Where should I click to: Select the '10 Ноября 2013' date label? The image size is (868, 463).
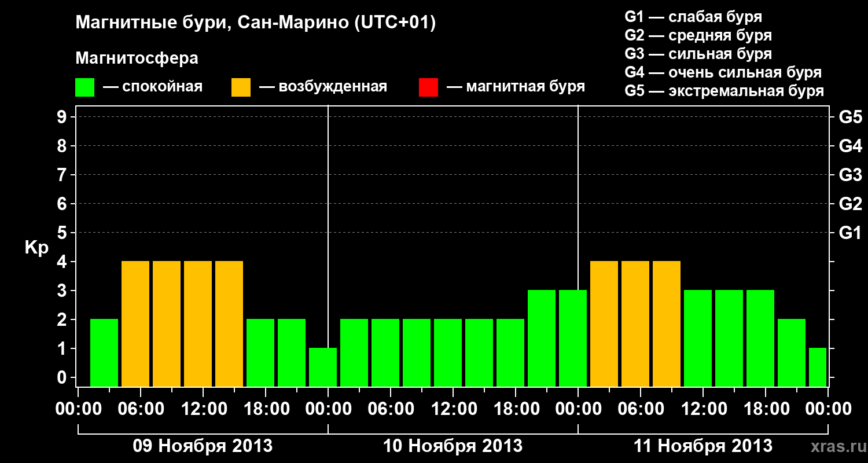click(x=453, y=446)
